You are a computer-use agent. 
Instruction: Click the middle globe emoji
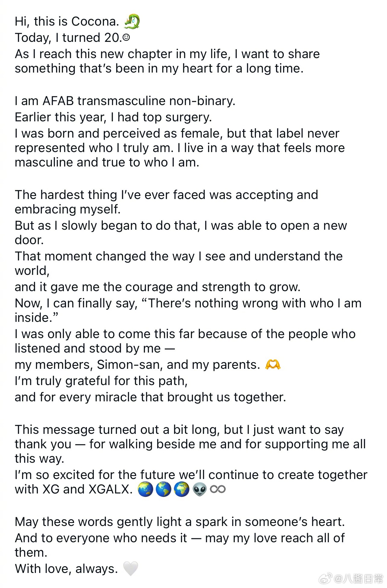tap(163, 490)
